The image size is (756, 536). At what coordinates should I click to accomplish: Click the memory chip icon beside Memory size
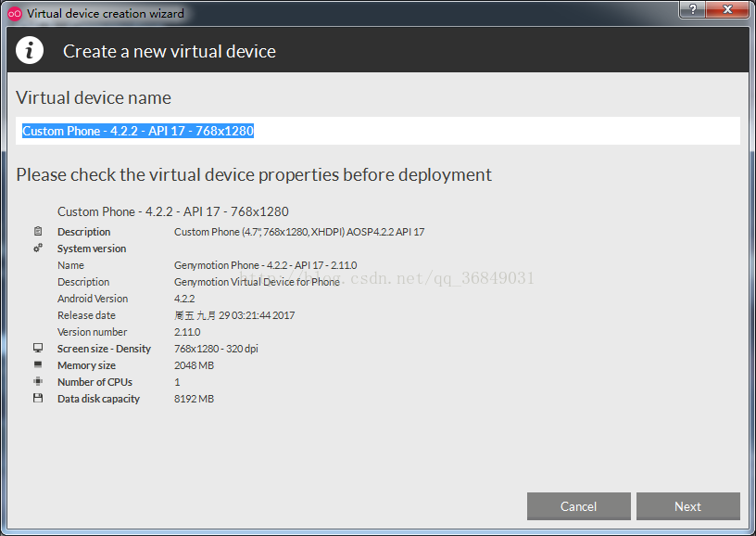[38, 364]
